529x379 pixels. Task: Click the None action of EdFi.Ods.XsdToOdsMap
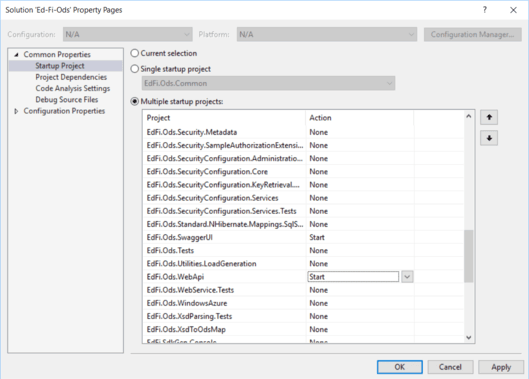pyautogui.click(x=318, y=329)
